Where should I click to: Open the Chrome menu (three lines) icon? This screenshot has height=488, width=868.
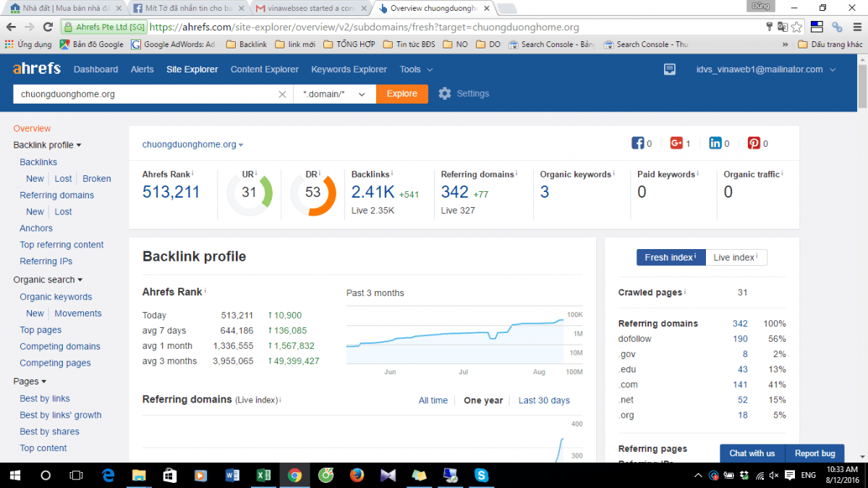tap(857, 27)
